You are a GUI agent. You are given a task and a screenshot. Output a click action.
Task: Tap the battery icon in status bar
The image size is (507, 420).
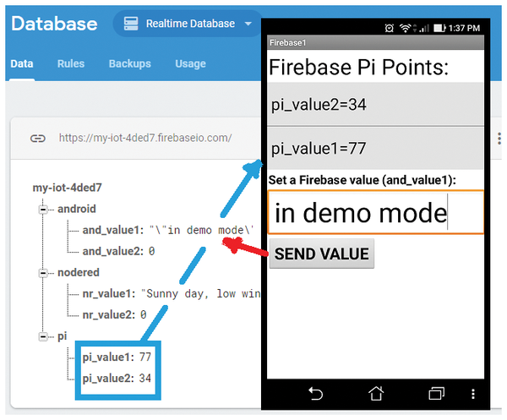coord(439,28)
